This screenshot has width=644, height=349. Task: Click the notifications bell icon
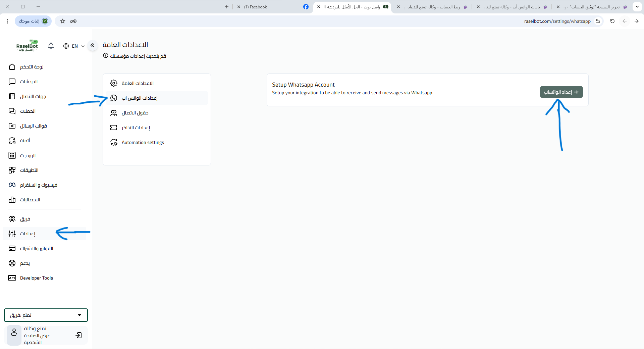pyautogui.click(x=51, y=46)
